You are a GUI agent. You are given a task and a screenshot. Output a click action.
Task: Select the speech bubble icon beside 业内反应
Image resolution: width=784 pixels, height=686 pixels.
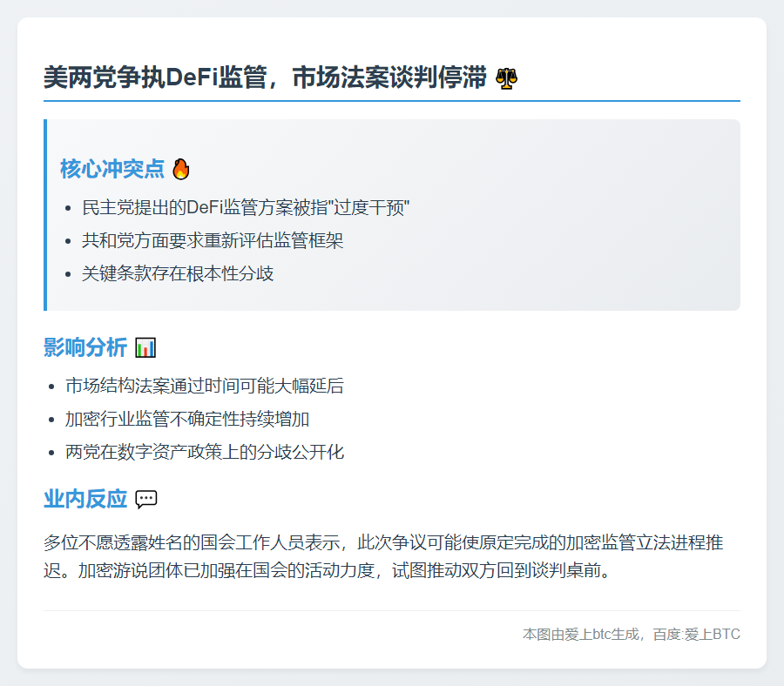[146, 499]
